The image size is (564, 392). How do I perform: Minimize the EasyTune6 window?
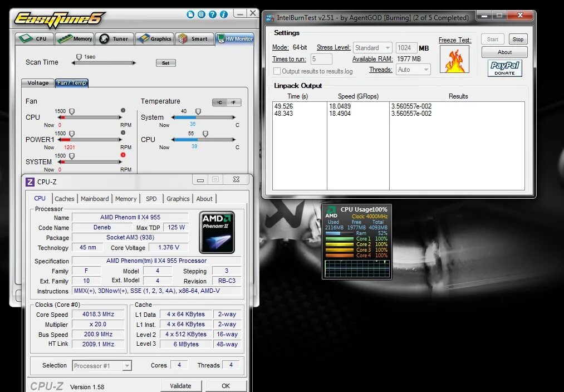click(240, 13)
